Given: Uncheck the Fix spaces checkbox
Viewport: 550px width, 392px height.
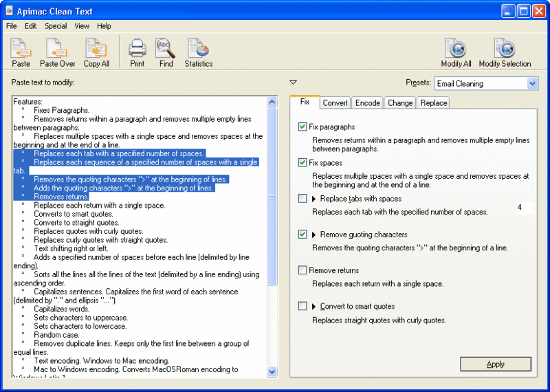Looking at the screenshot, I should coord(302,162).
